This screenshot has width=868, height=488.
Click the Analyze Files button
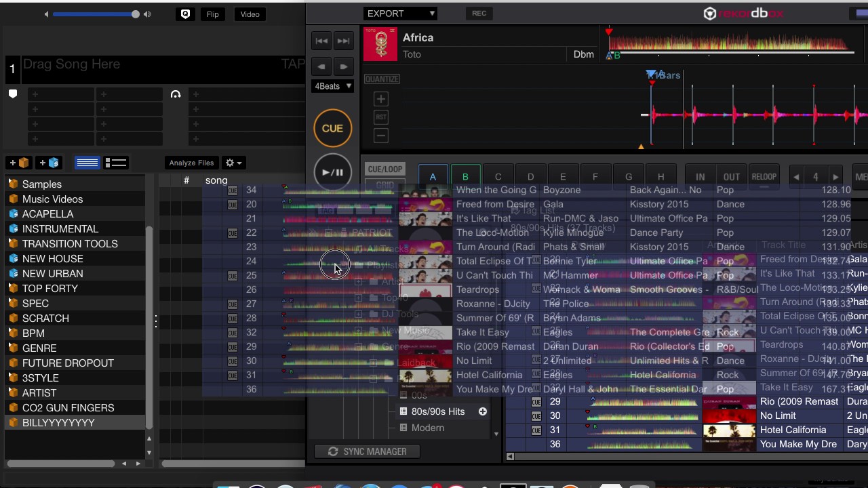click(191, 163)
